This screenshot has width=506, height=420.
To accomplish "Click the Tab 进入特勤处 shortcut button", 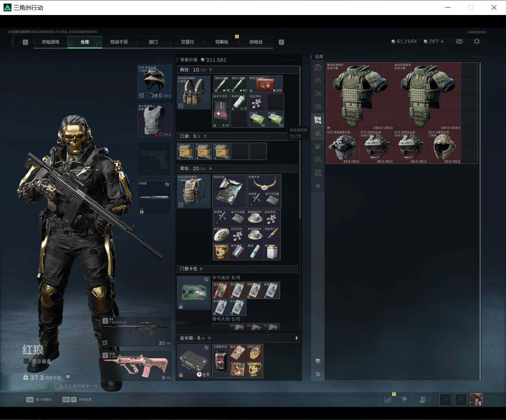I will click(x=39, y=399).
